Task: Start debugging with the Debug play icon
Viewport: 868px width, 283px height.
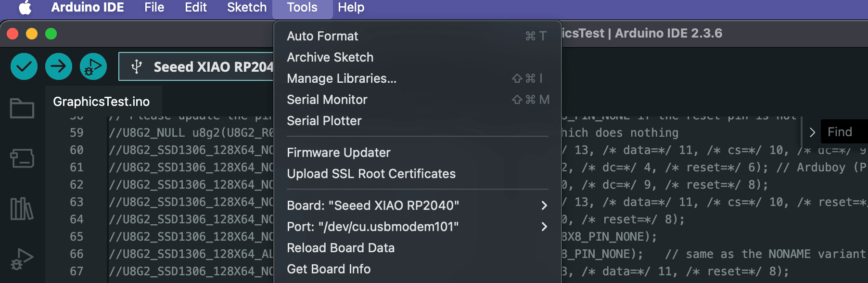Action: coord(93,66)
